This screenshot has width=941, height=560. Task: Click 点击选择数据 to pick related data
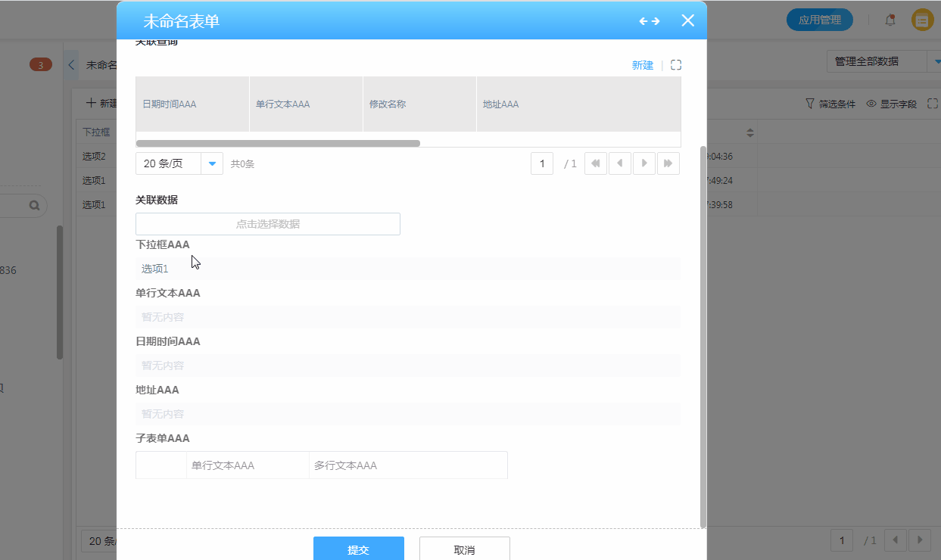click(267, 224)
